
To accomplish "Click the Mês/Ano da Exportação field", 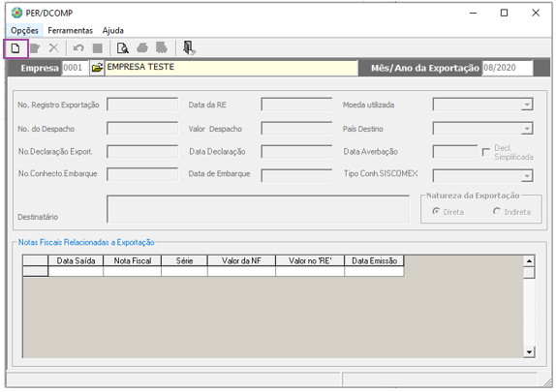I will click(508, 68).
